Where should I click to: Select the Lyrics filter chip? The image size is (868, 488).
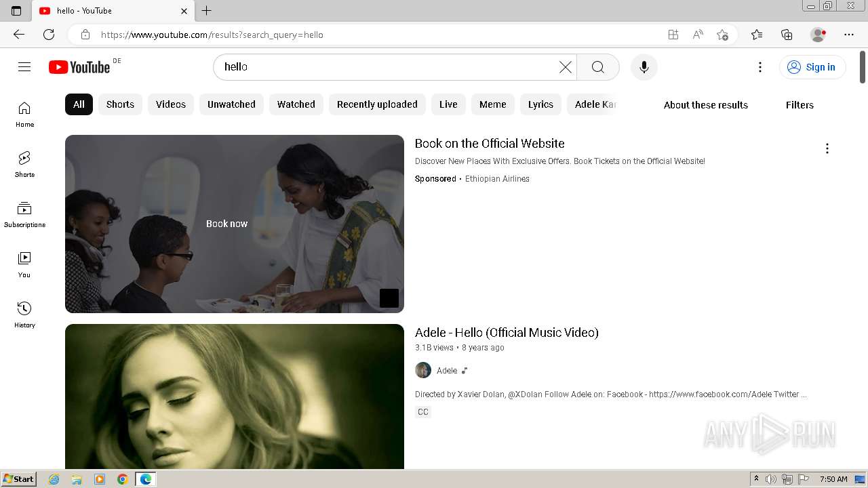coord(540,104)
